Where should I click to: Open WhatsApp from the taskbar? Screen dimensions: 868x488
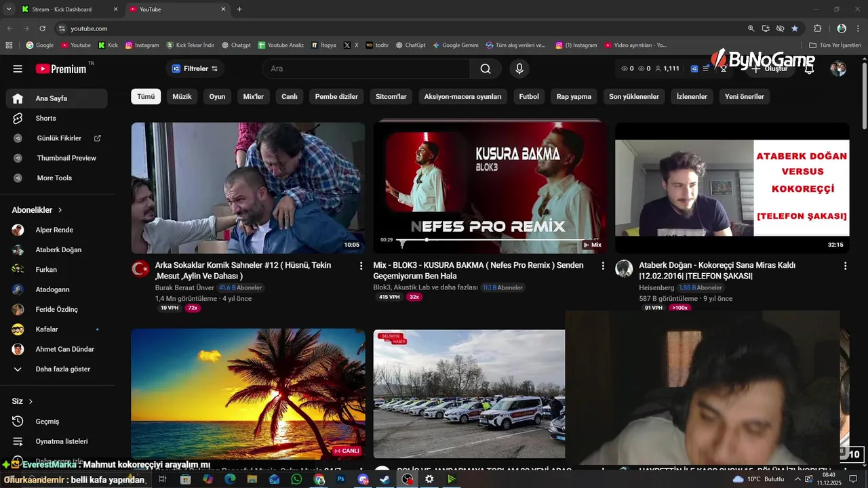pyautogui.click(x=296, y=479)
